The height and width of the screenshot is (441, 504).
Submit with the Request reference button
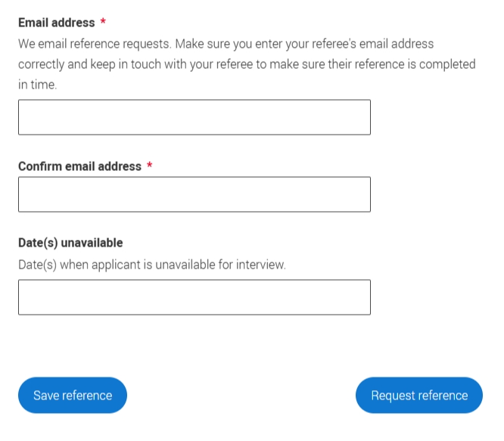click(x=418, y=395)
